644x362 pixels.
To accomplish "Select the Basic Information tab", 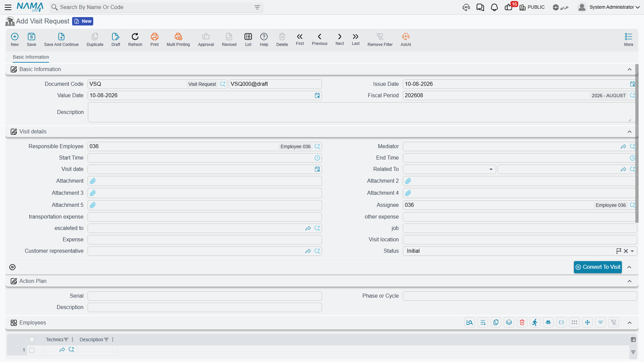I will 31,57.
